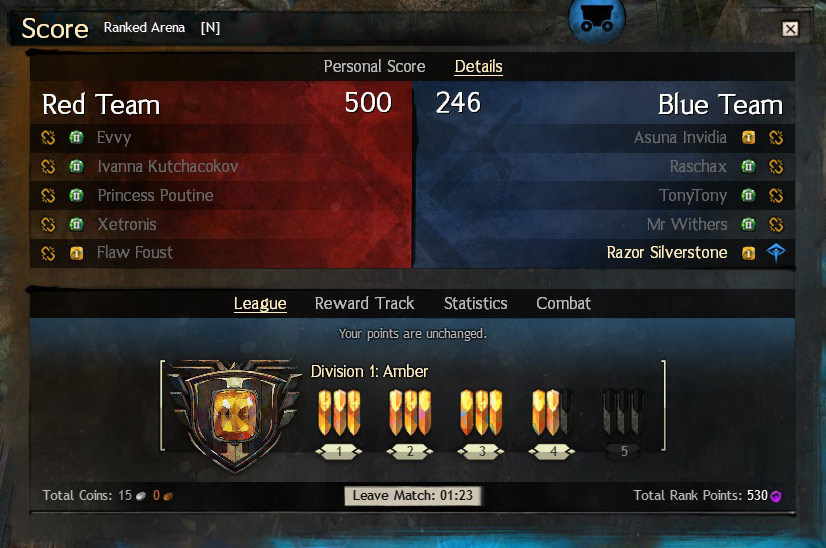The image size is (826, 548).
Task: Click the green rank badge next to Ivanna Kutchacokov
Action: point(76,167)
